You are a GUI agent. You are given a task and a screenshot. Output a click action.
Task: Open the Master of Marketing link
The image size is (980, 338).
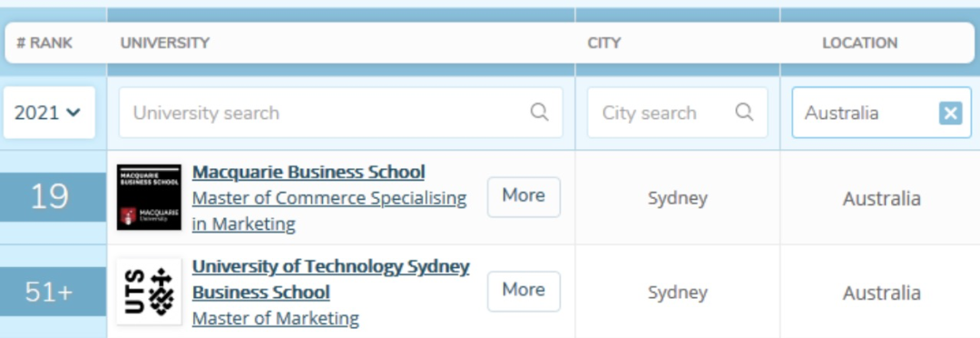276,318
